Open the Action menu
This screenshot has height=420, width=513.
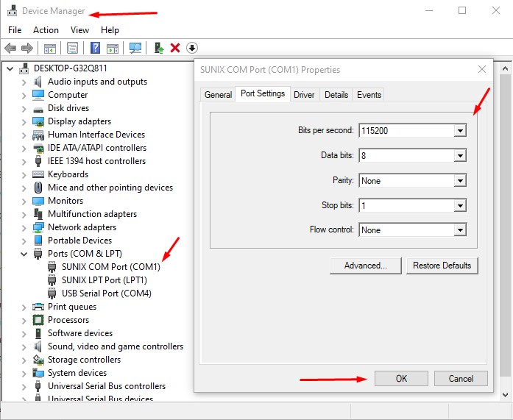(46, 30)
